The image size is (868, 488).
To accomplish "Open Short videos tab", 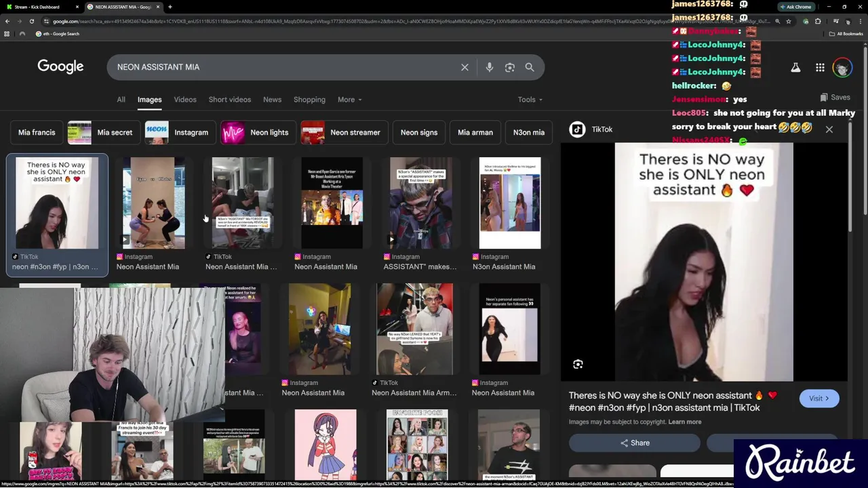I will tap(230, 100).
